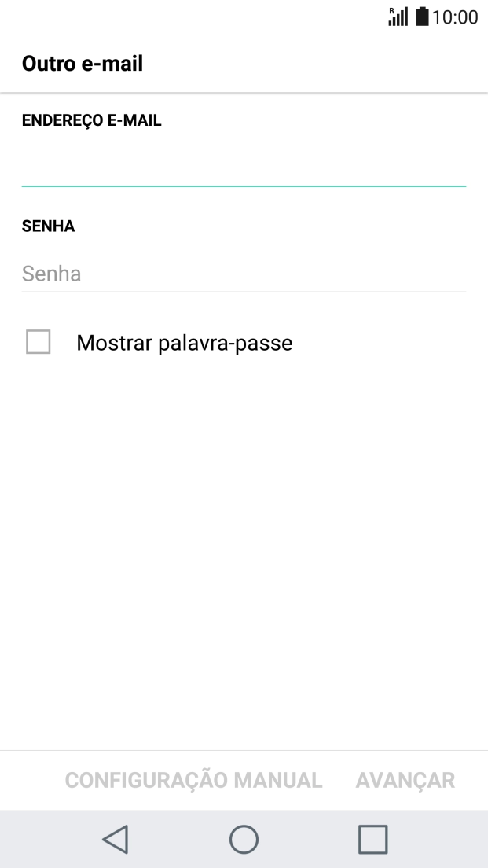
Task: Tap CONFIGURAÇÃO MANUAL
Action: pyautogui.click(x=193, y=780)
